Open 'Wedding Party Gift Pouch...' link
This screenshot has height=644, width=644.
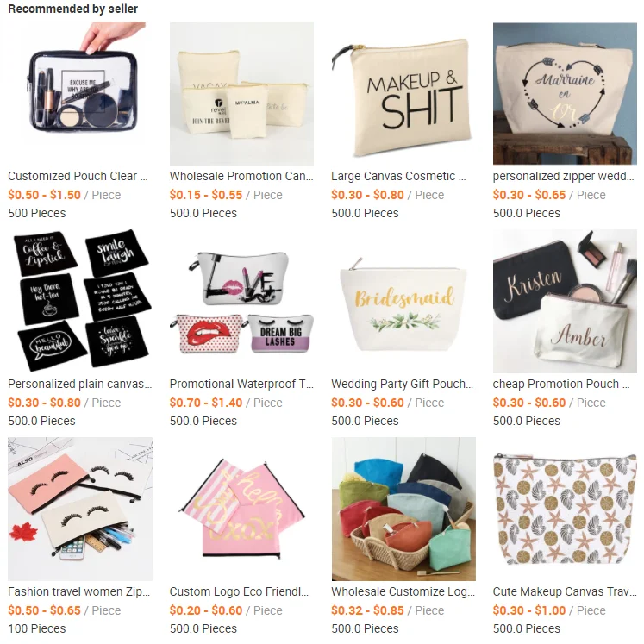pyautogui.click(x=403, y=384)
